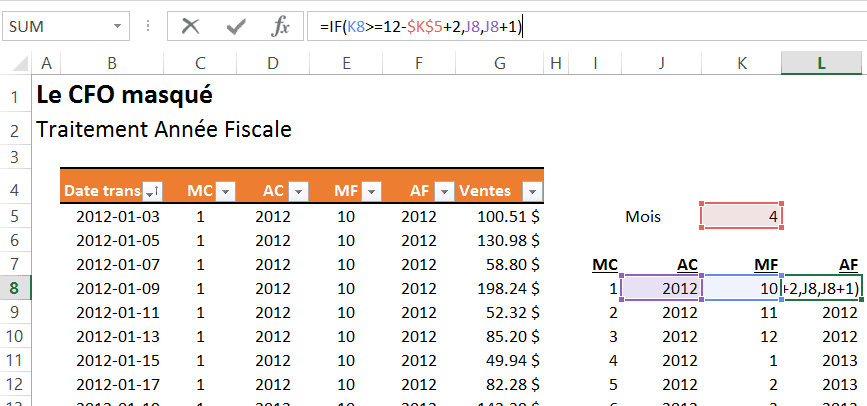This screenshot has height=406, width=867.
Task: Open the Name Box dropdown arrow
Action: (x=120, y=28)
